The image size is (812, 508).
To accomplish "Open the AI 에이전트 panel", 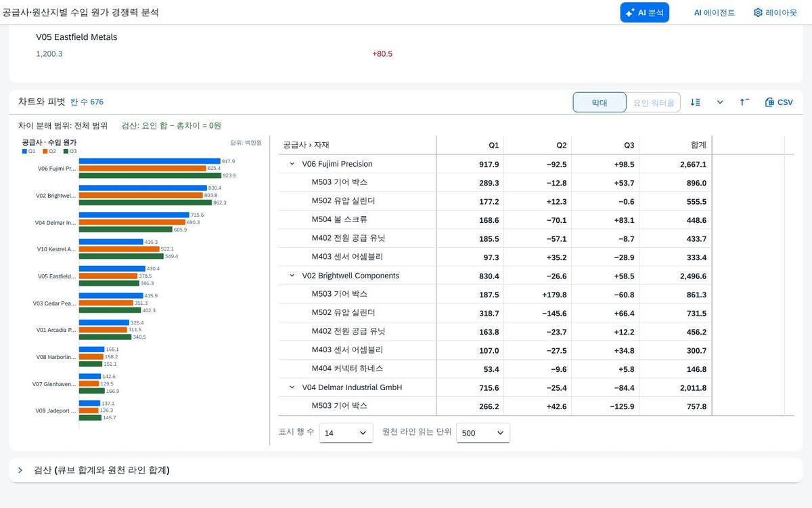I will coord(714,12).
